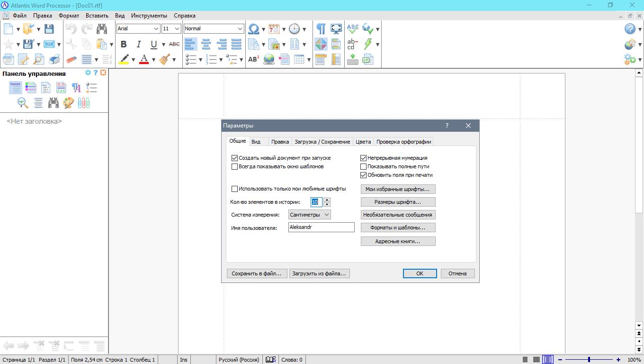Open print preview magnifier page icon
This screenshot has width=644, height=364.
click(39, 59)
